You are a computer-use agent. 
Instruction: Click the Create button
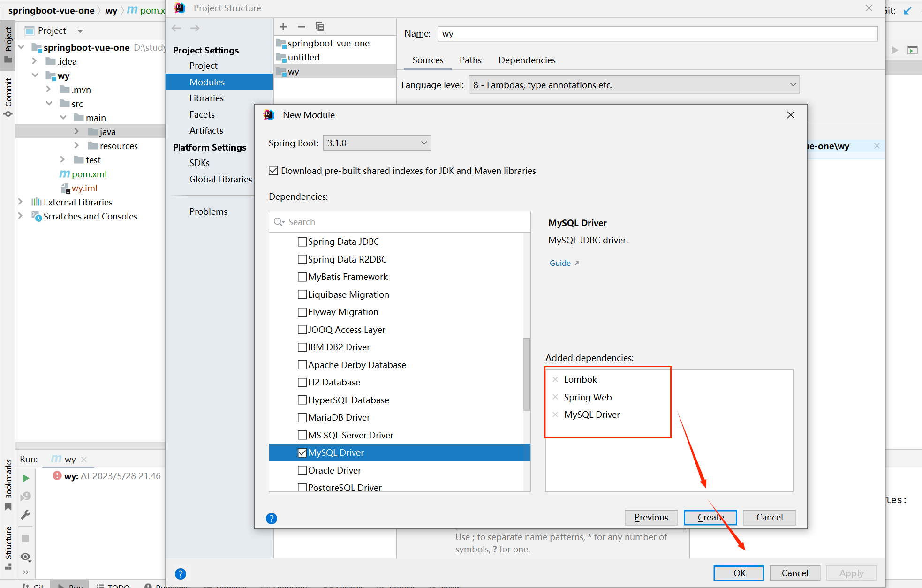pos(710,517)
